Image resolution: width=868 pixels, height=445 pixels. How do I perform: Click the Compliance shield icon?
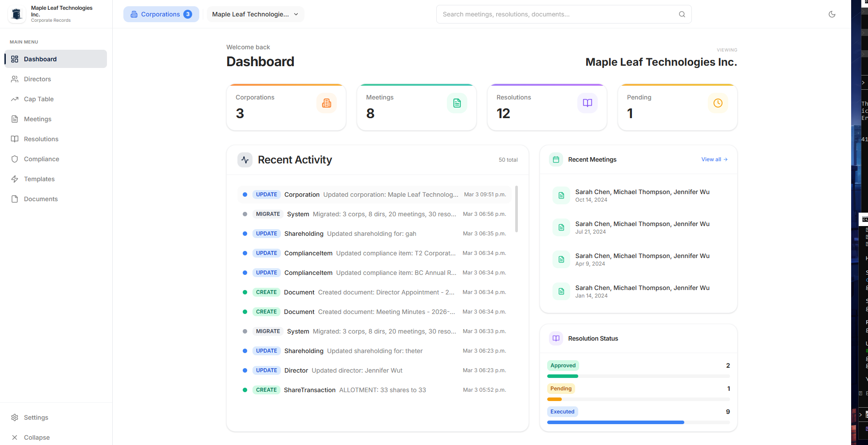pos(15,159)
